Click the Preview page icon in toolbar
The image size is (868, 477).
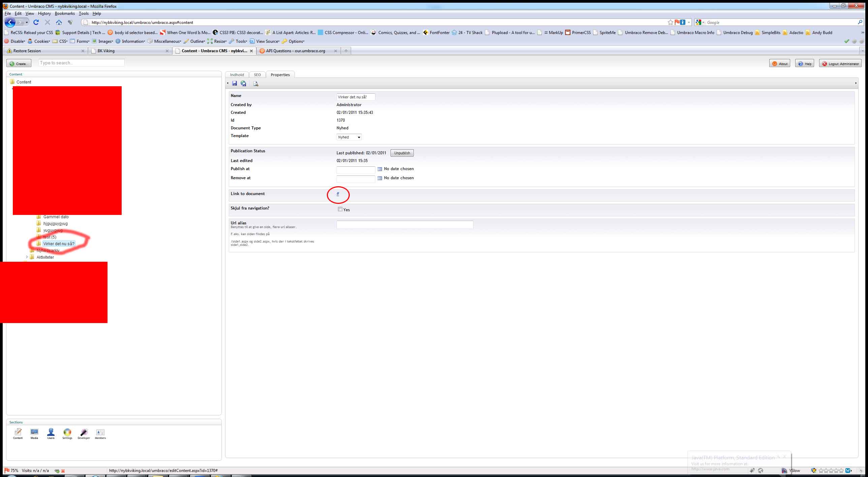(256, 84)
